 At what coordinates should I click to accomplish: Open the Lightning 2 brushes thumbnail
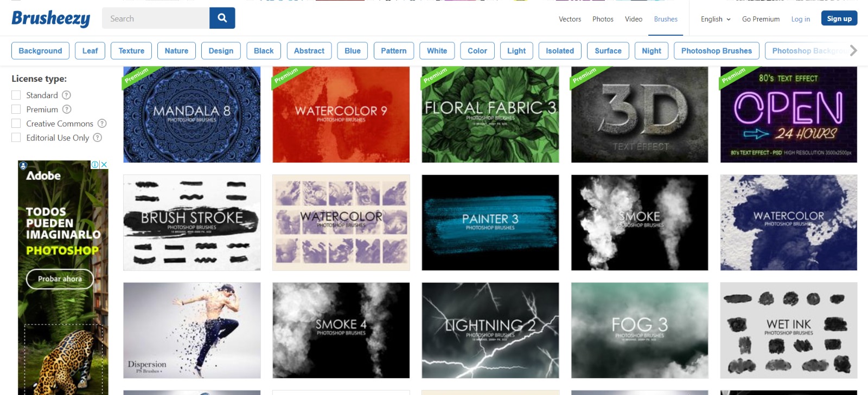tap(490, 330)
